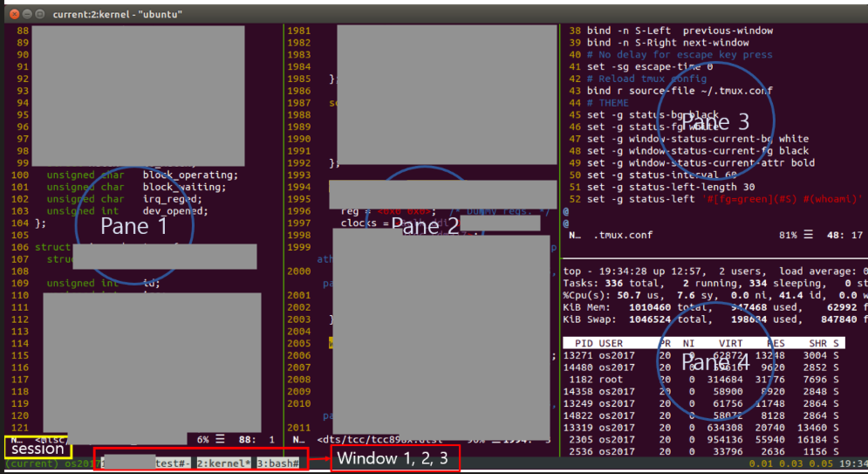
Task: Click the line-number glyph beside 6% in left pane statusline
Action: (x=220, y=440)
